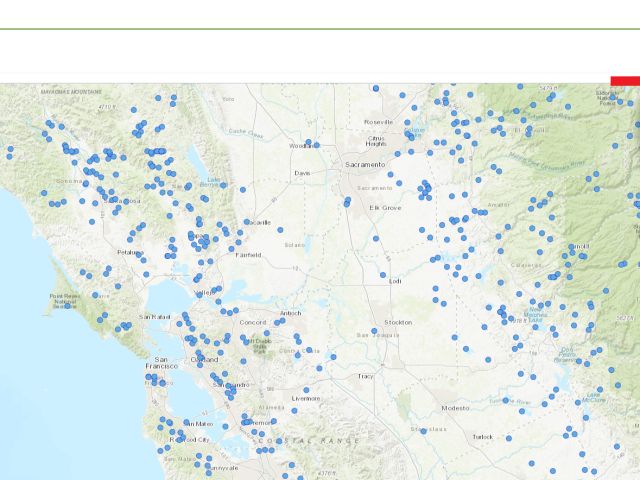Select the Davis map label
Viewport: 640px width, 480px height.
coord(302,173)
